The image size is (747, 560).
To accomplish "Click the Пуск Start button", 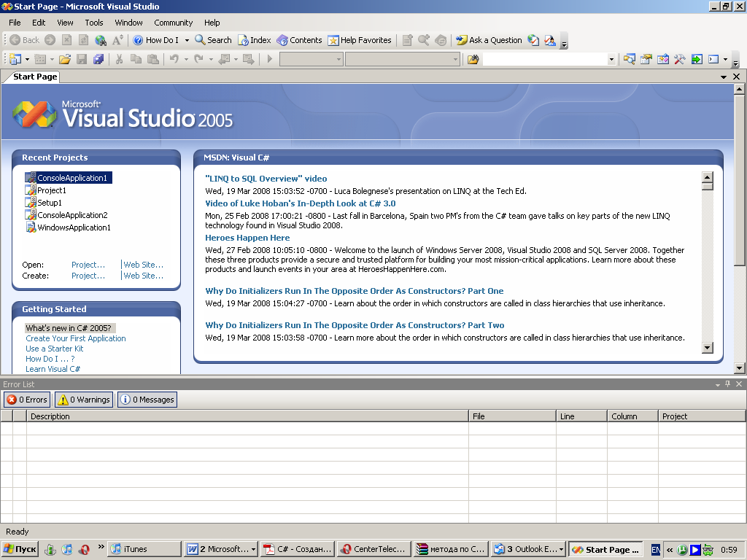I will (x=20, y=549).
